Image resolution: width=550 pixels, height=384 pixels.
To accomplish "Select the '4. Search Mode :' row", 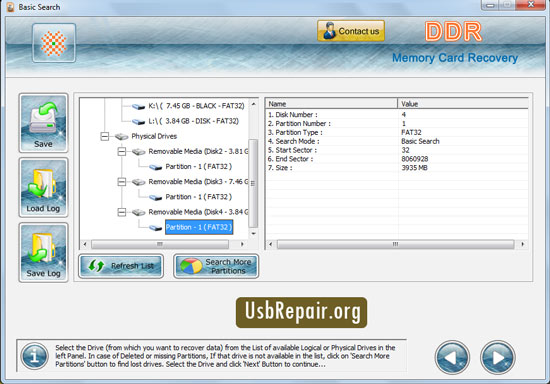I will (x=397, y=141).
